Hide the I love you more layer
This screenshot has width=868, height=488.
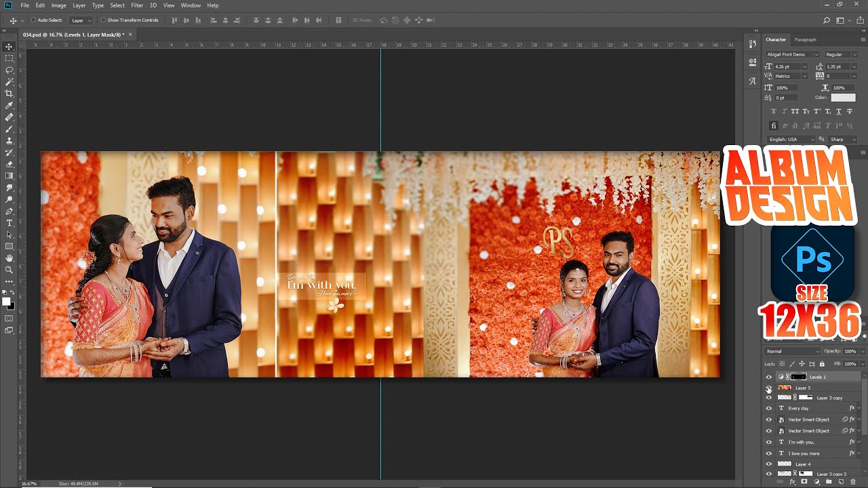pyautogui.click(x=769, y=453)
